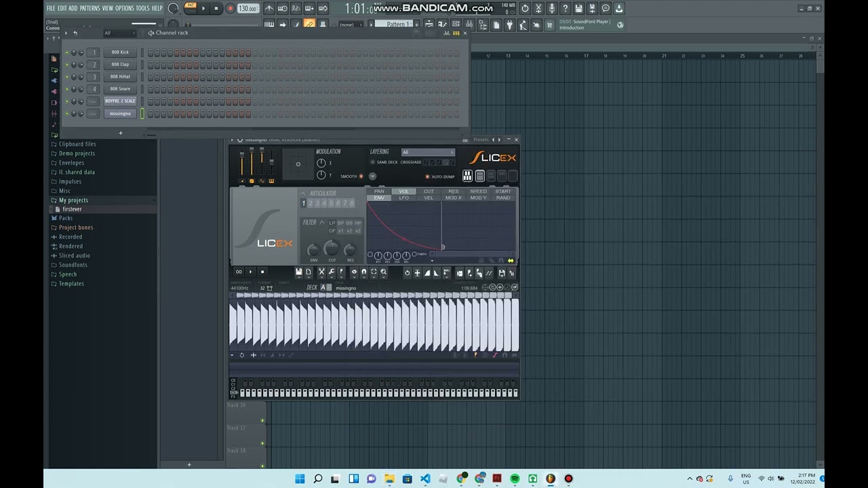The image size is (868, 488).
Task: Select the LFO articulator tab
Action: click(404, 198)
